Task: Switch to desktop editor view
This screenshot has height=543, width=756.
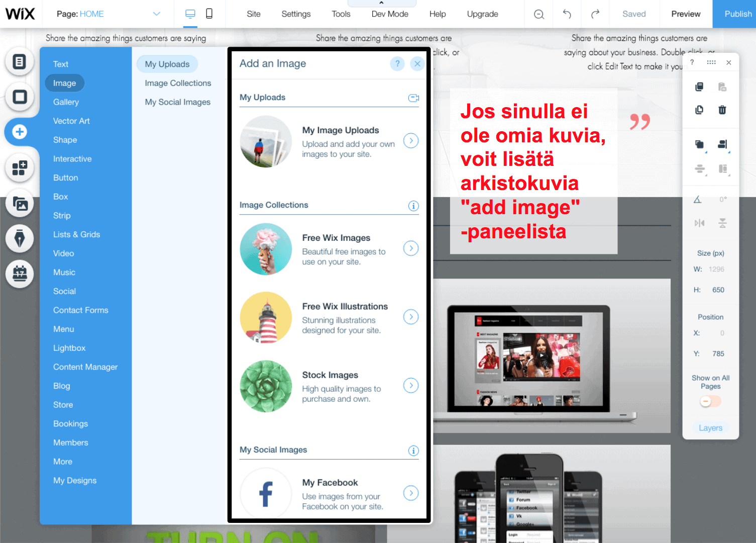Action: click(190, 14)
